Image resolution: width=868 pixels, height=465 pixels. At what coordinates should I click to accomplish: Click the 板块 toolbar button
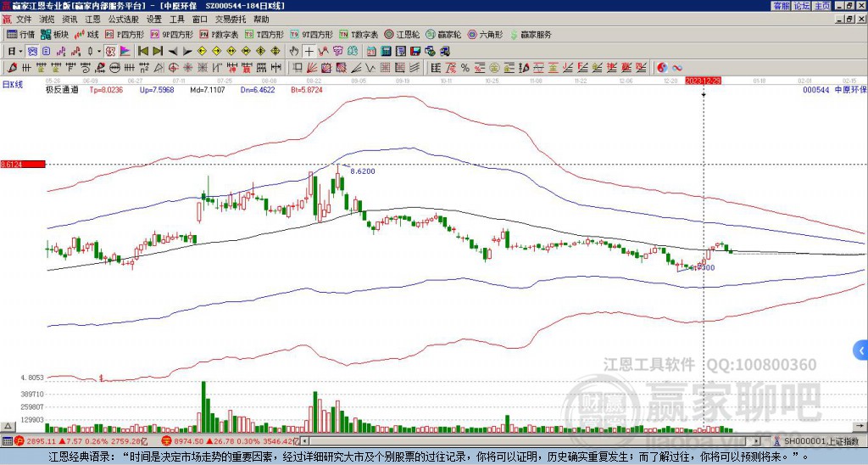pyautogui.click(x=54, y=34)
